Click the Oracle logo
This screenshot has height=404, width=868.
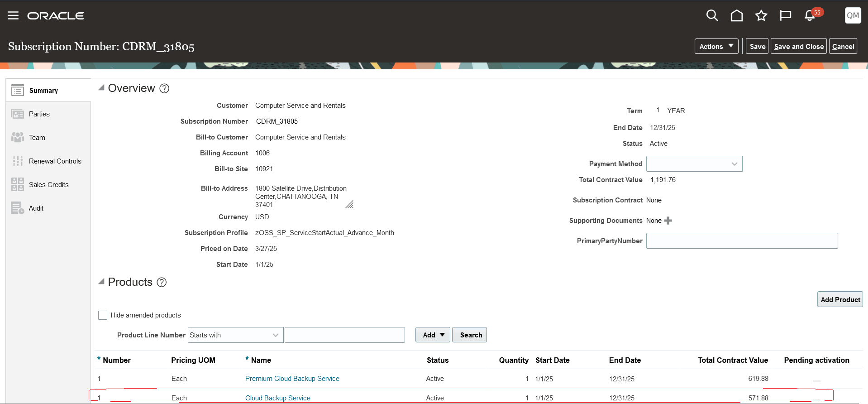pyautogui.click(x=56, y=16)
